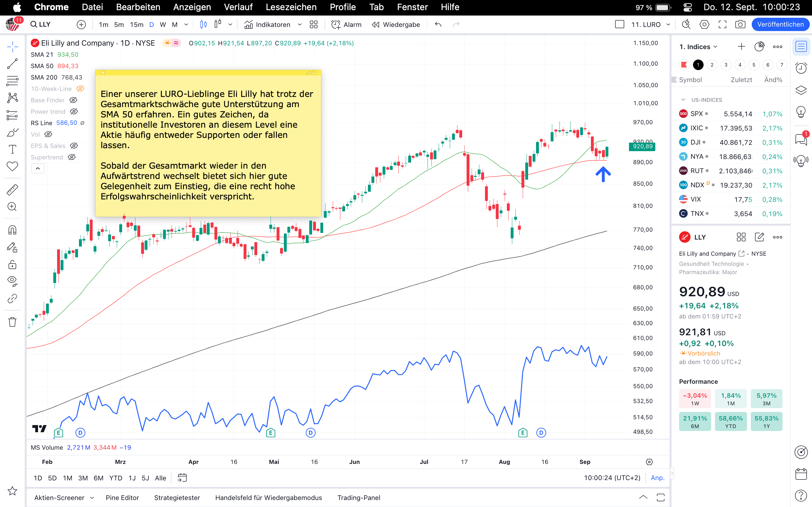Take a chart snapshot with camera icon
The image size is (812, 507).
pyautogui.click(x=740, y=24)
